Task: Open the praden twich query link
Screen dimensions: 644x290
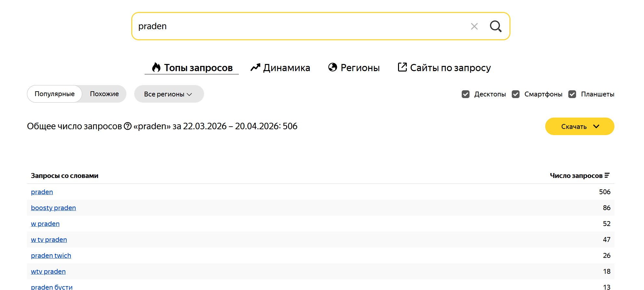Action: coord(51,256)
